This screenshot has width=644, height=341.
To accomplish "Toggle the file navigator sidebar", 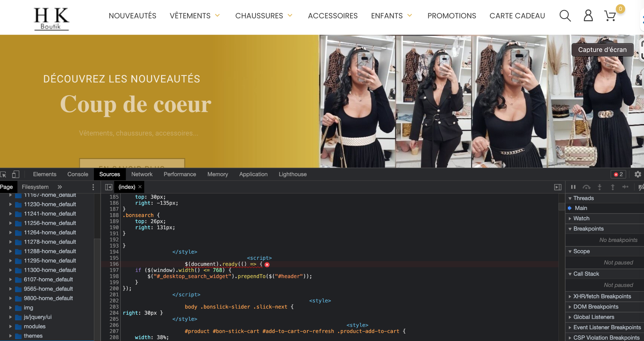I will (x=109, y=187).
